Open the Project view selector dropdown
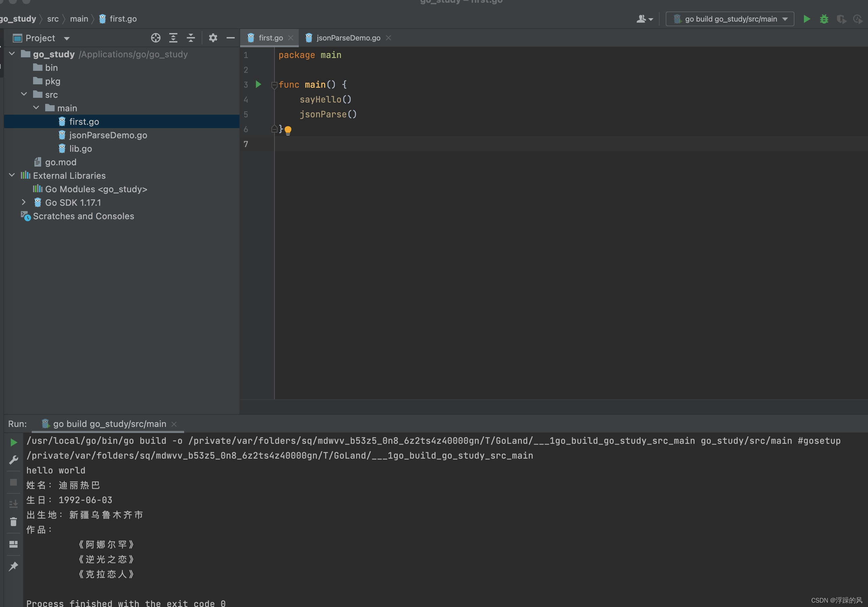This screenshot has height=607, width=868. [66, 38]
